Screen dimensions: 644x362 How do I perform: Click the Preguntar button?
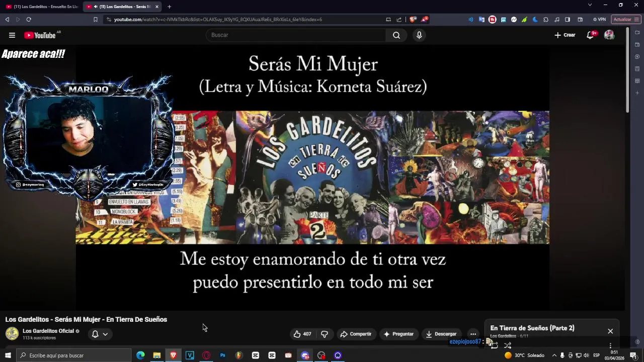point(398,334)
